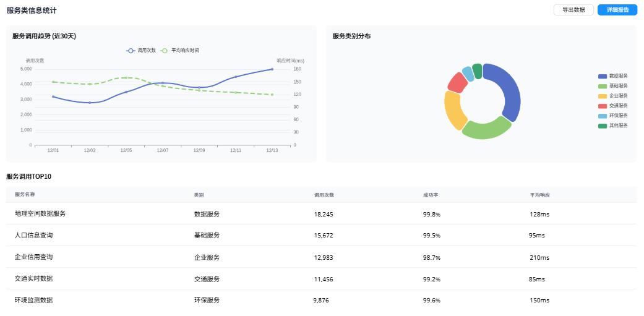Click the 导出数据 button
Viewport: 644px width, 316px height.
(x=573, y=10)
